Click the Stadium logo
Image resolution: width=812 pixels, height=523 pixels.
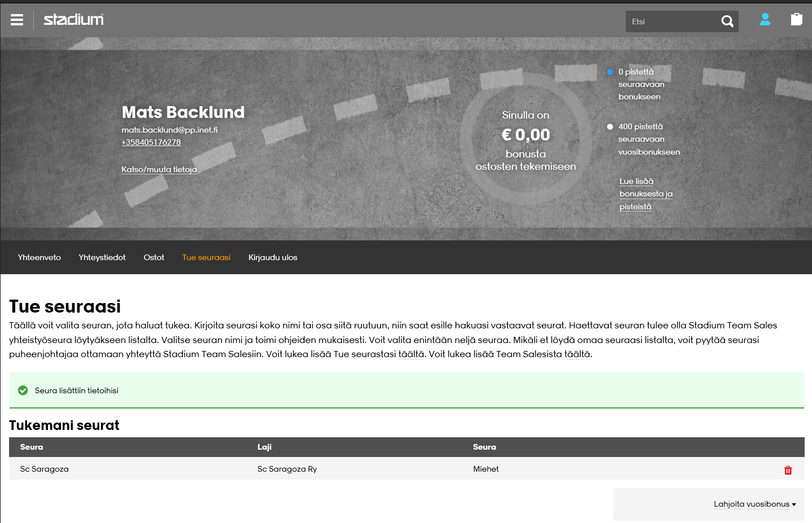click(73, 20)
